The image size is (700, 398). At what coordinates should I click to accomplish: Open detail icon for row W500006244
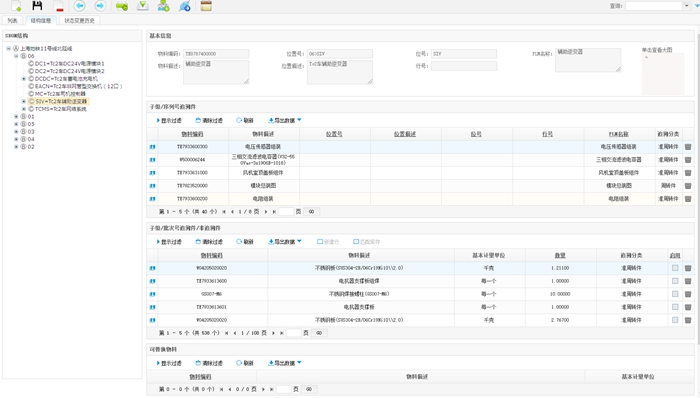(153, 160)
